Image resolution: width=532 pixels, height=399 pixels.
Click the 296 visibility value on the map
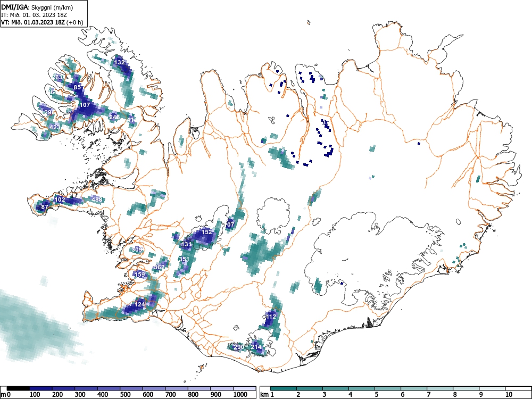(x=49, y=112)
